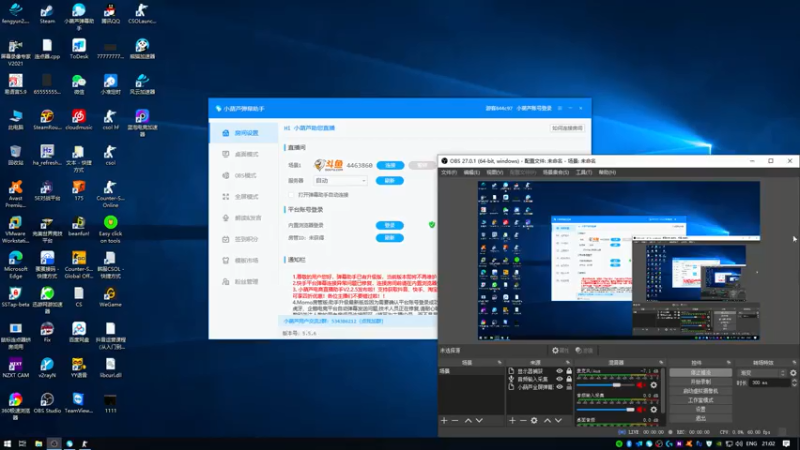Image resolution: width=800 pixels, height=450 pixels.
Task: Toggle visibility eye of second source
Action: pos(560,379)
